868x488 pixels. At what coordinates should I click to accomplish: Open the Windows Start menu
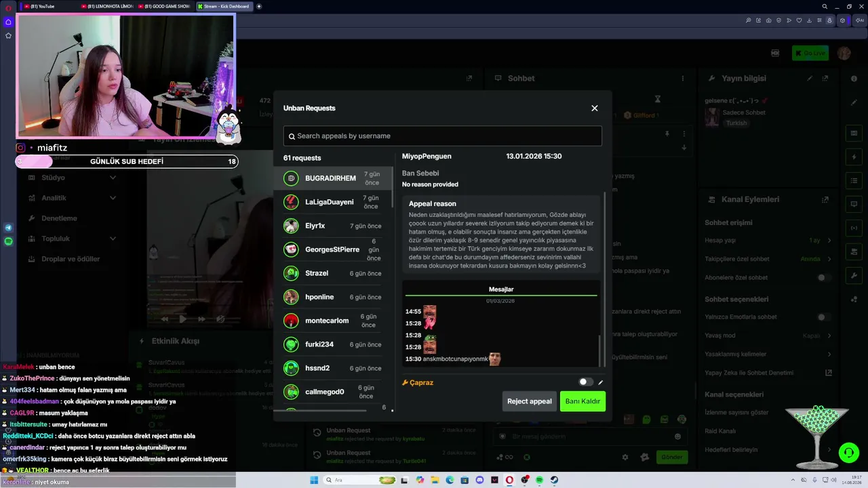point(314,480)
